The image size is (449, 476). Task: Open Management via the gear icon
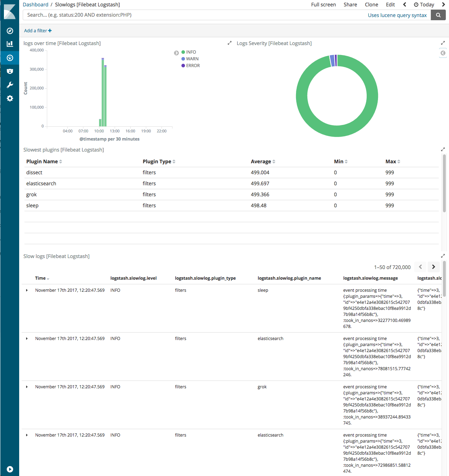[x=10, y=98]
